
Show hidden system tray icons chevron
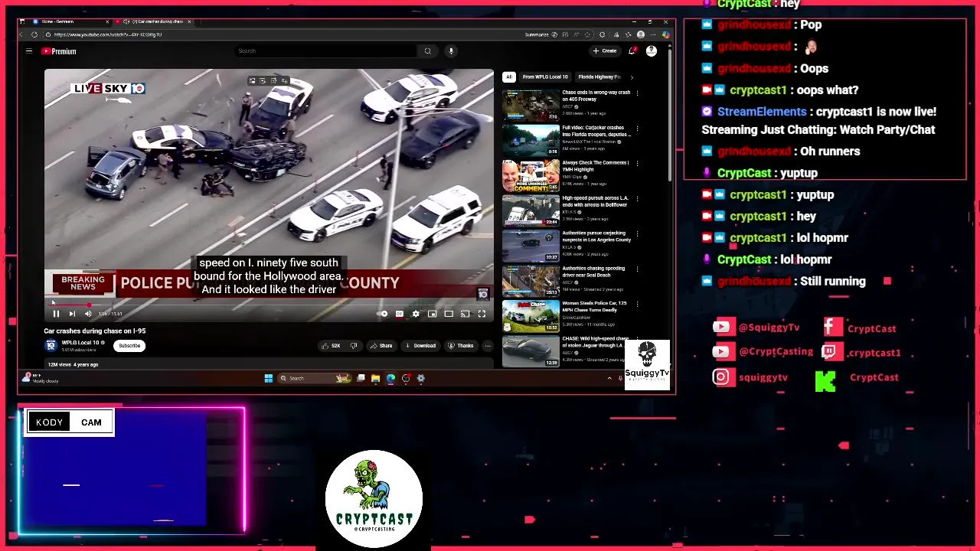click(x=609, y=378)
